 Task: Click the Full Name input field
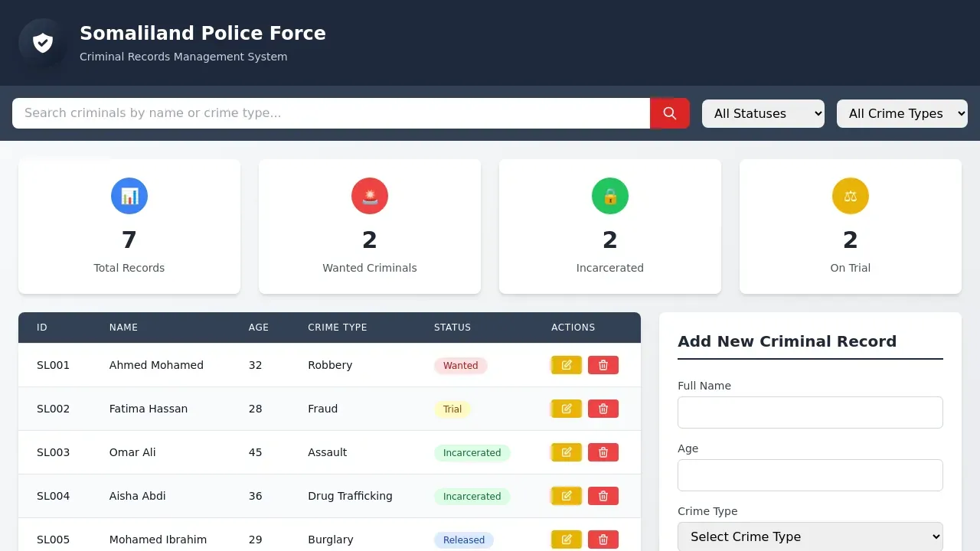[810, 412]
